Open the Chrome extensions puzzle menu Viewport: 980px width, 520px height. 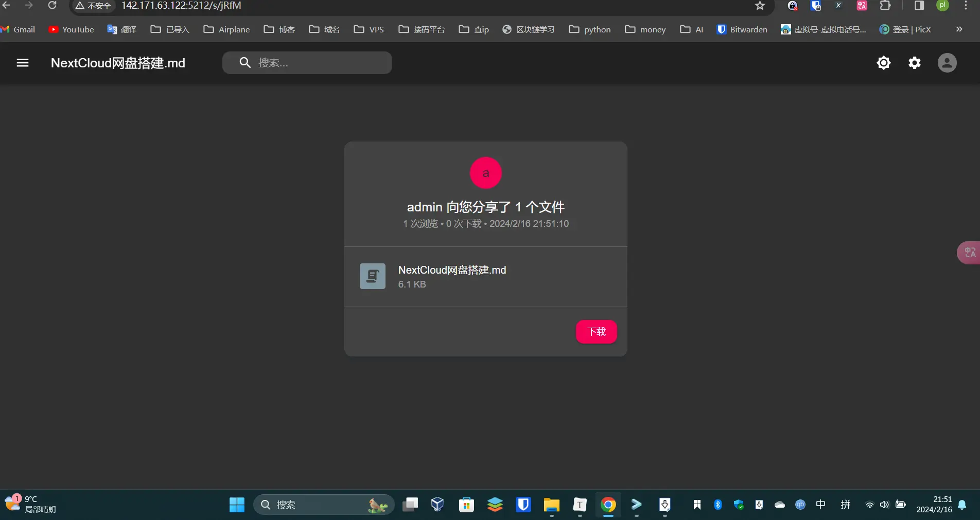885,6
